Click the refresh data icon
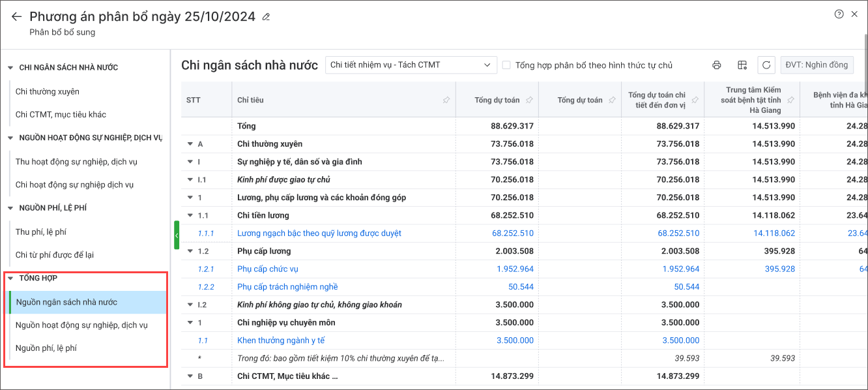Screen dimensions: 868x390 (766, 65)
